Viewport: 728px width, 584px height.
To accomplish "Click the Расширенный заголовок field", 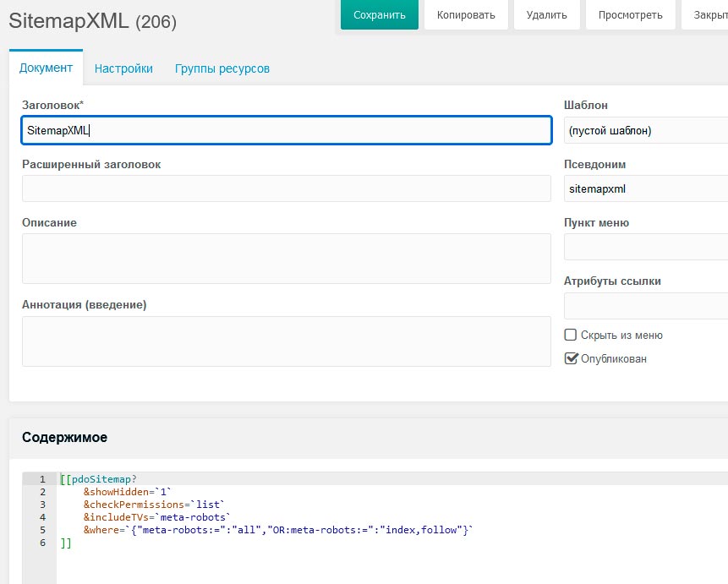I will (287, 188).
